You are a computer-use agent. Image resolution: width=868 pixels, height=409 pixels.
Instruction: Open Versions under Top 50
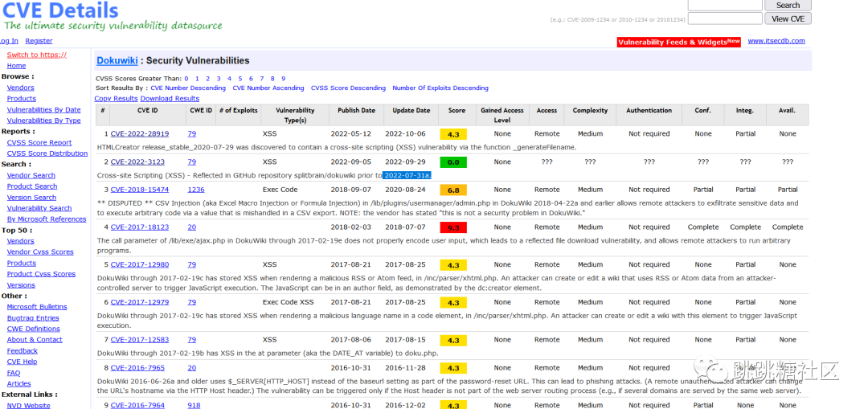click(21, 285)
